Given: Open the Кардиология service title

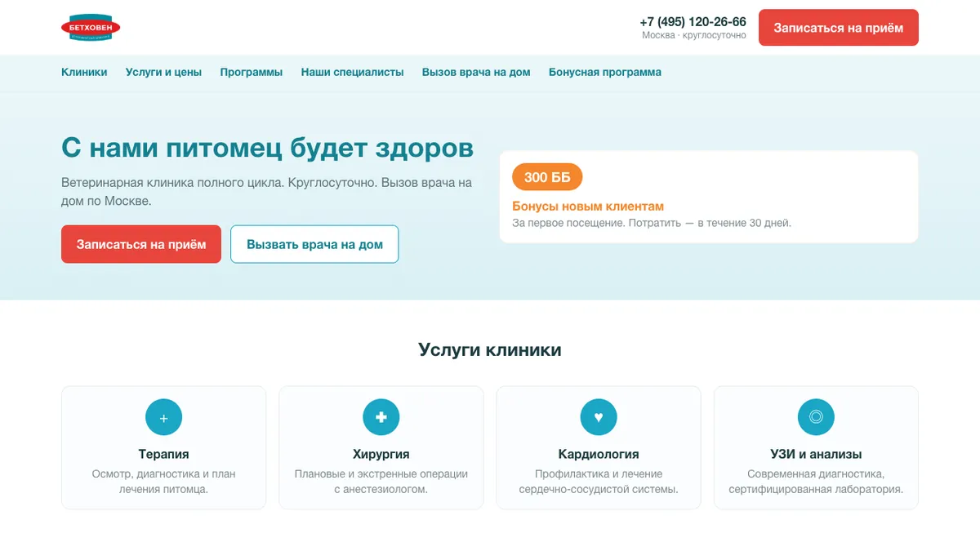Looking at the screenshot, I should coord(599,454).
